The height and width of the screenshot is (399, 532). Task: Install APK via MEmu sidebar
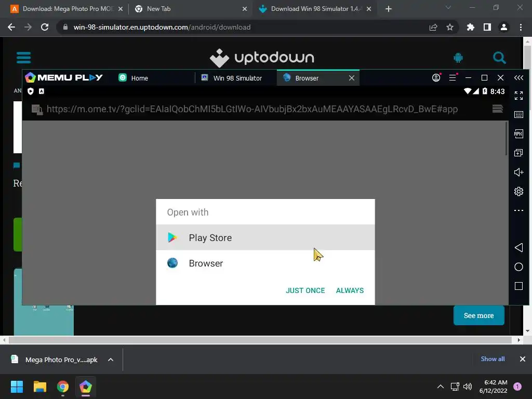click(518, 134)
